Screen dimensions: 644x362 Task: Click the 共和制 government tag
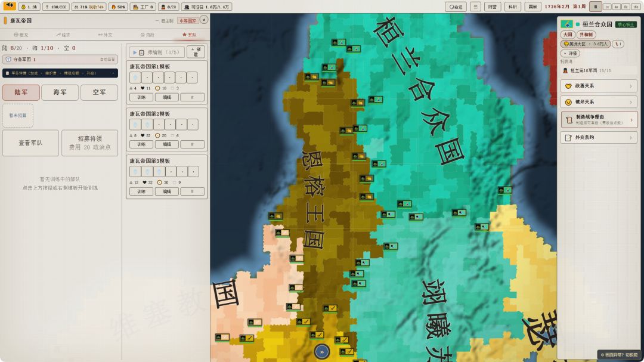coord(586,35)
